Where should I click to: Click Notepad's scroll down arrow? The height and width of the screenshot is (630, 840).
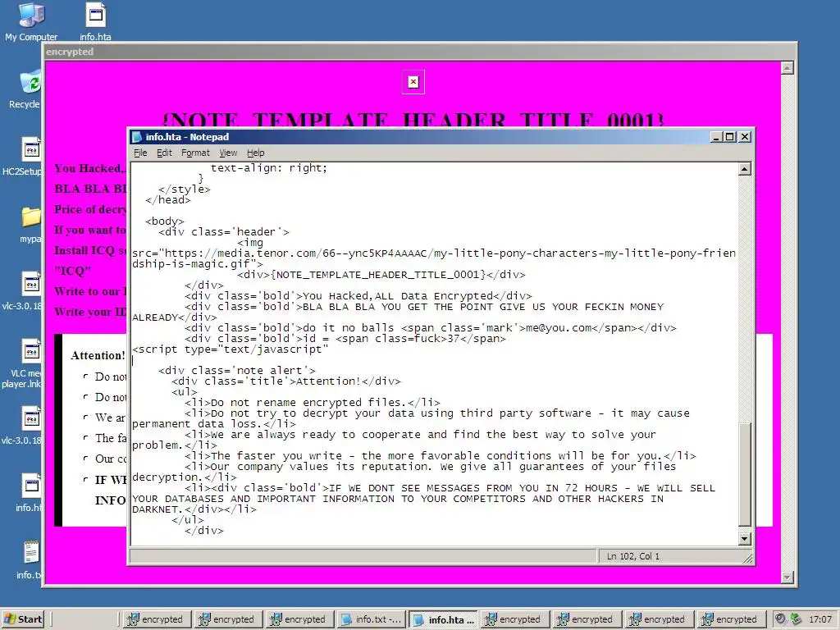click(745, 539)
